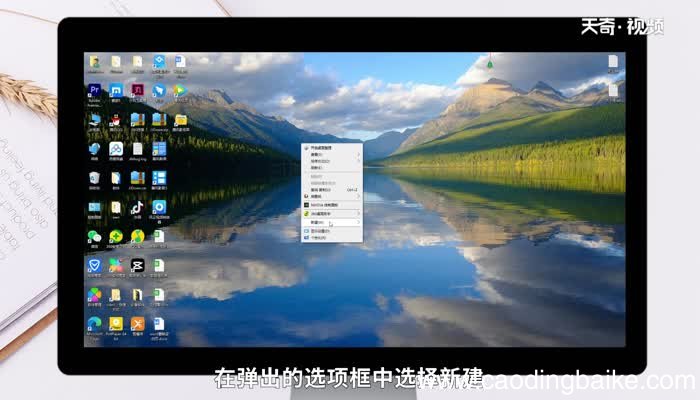This screenshot has height=400, width=700.
Task: Launch the Douyin TikTok shortcut
Action: point(137,207)
